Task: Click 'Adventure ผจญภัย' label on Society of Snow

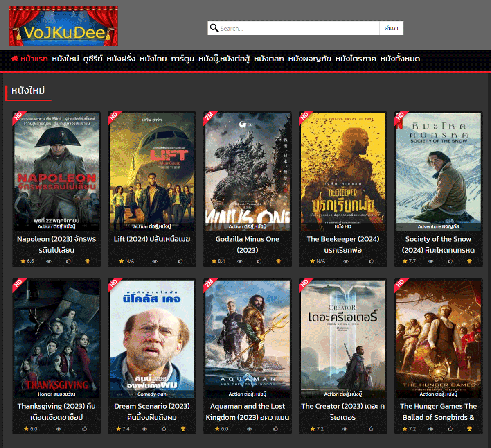Action: pos(438,226)
